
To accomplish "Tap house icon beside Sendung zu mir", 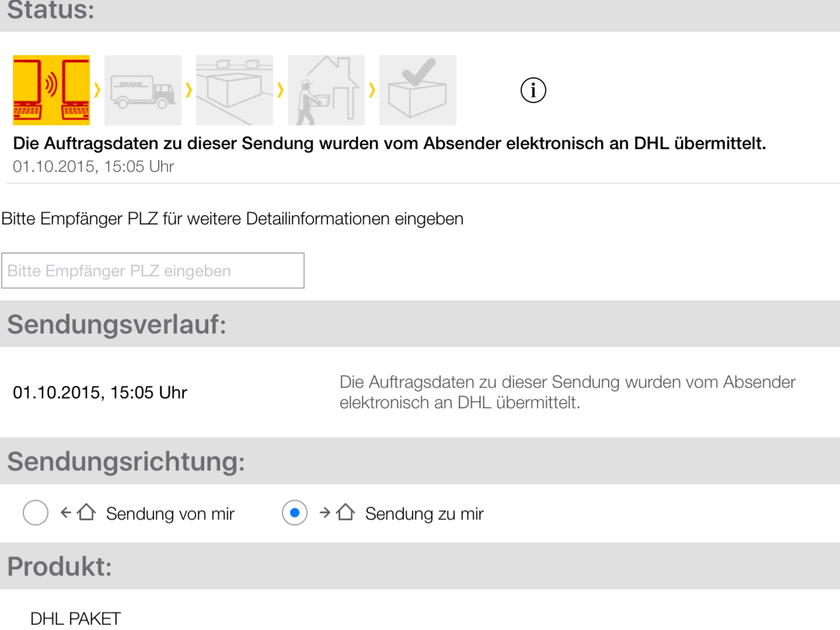I will (345, 512).
